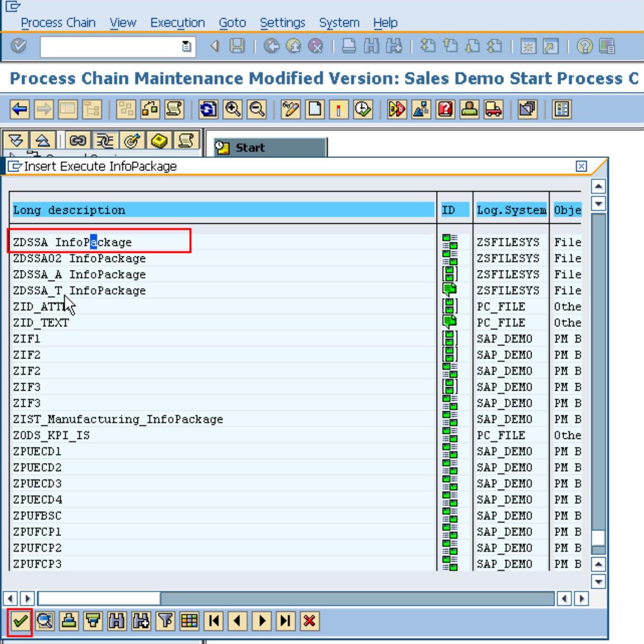Click the blue Back arrow icon
Image resolution: width=644 pixels, height=644 pixels.
20,109
